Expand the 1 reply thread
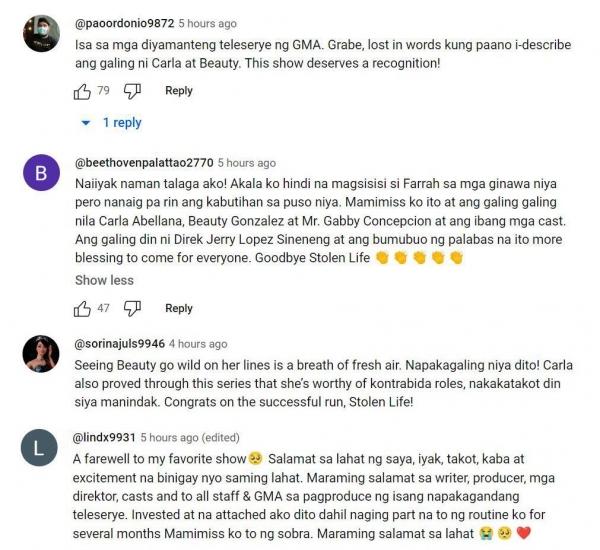 122,123
